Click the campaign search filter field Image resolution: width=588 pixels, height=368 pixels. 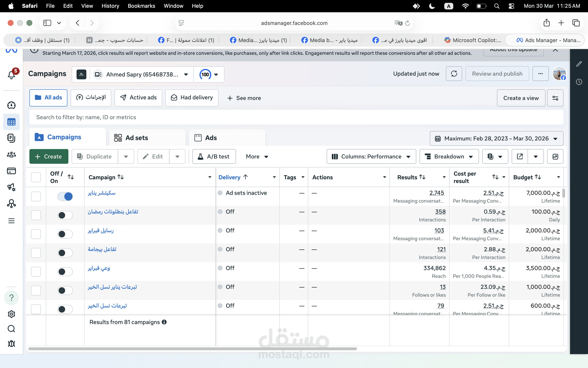[x=296, y=117]
